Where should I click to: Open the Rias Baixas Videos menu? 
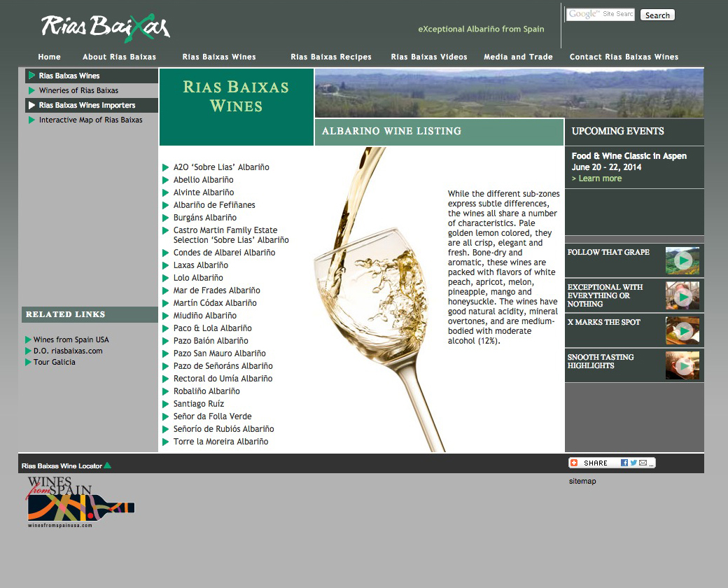(x=429, y=57)
